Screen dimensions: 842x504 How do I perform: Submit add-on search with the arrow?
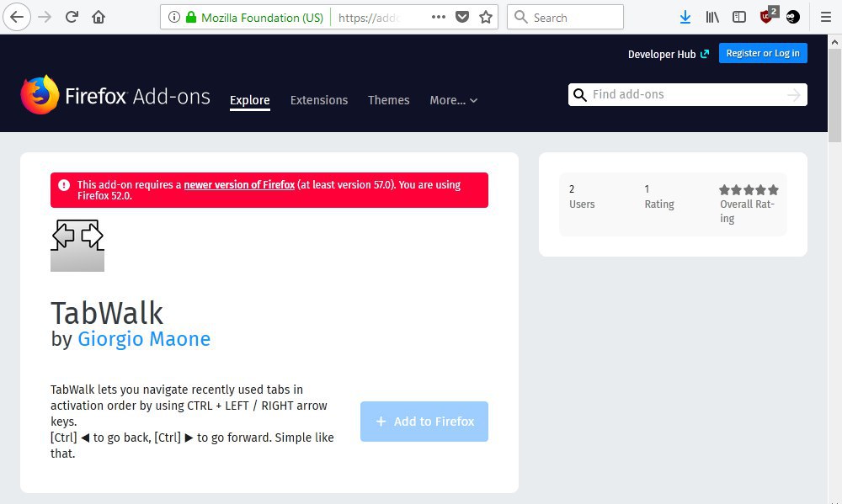click(794, 95)
